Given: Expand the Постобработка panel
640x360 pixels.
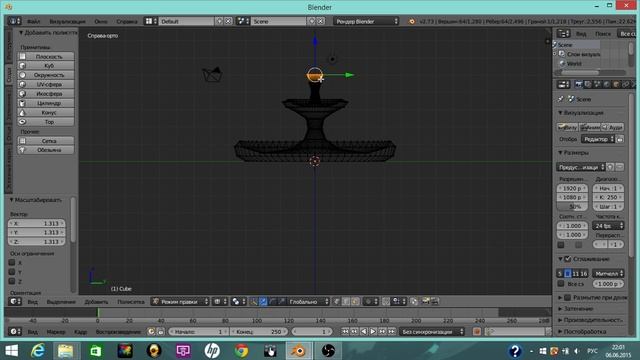Looking at the screenshot, I should 582,331.
